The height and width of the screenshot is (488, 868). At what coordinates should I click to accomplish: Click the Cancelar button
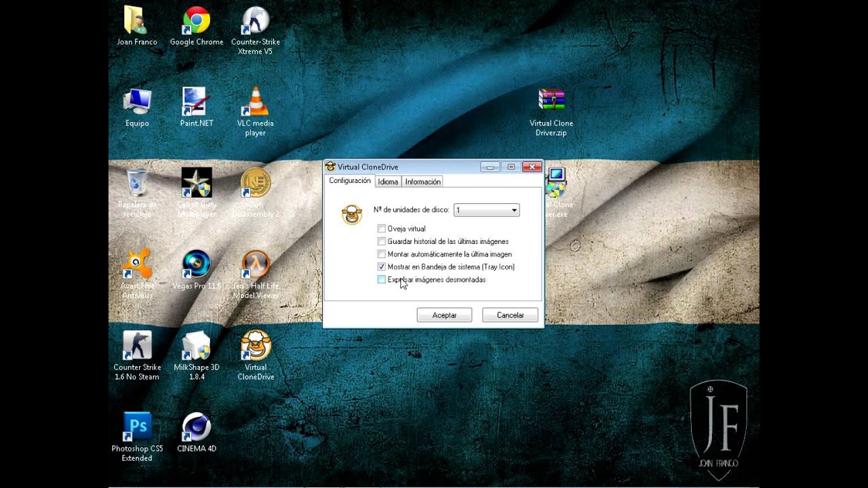click(510, 315)
